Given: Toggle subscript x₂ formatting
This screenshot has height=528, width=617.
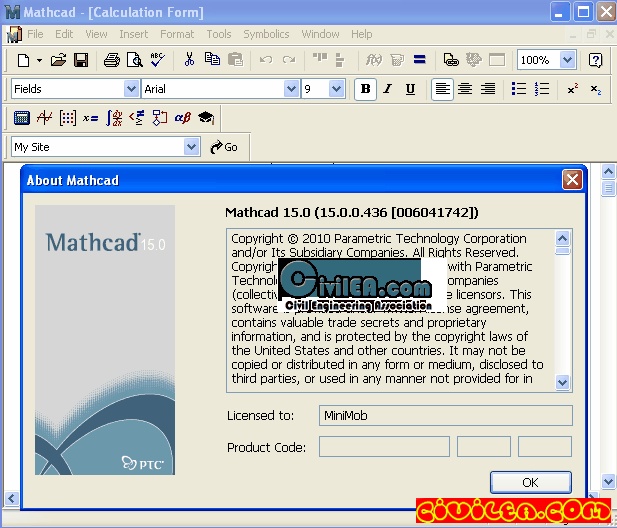Looking at the screenshot, I should click(595, 90).
